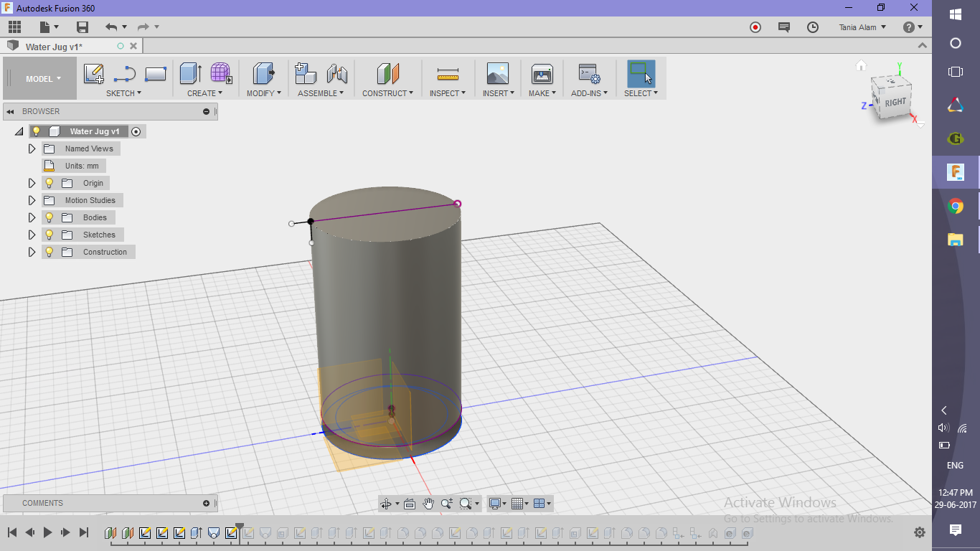980x551 pixels.
Task: Open the CONSTRUCT menu
Action: (x=387, y=93)
